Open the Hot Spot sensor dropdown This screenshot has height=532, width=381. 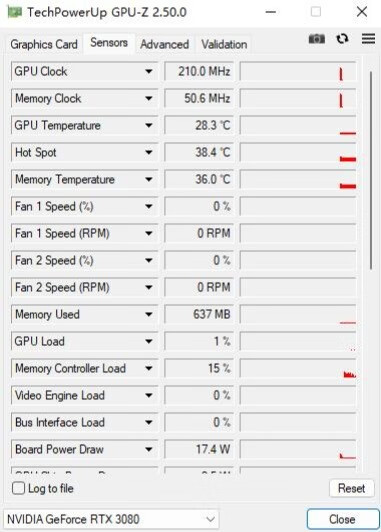149,152
